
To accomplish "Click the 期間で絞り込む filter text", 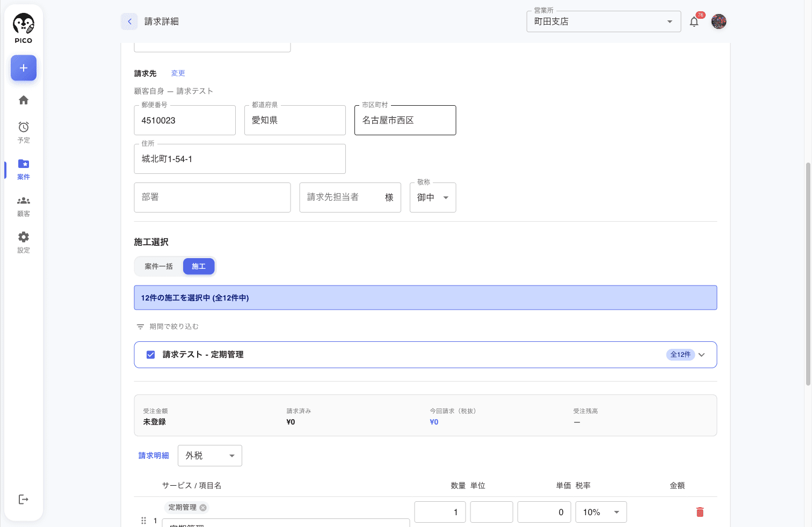I will pos(174,326).
